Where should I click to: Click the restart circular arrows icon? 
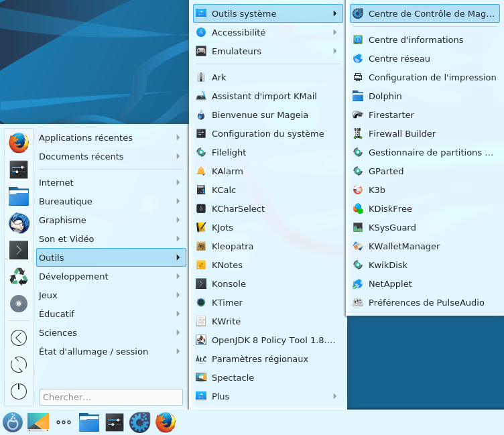[19, 365]
